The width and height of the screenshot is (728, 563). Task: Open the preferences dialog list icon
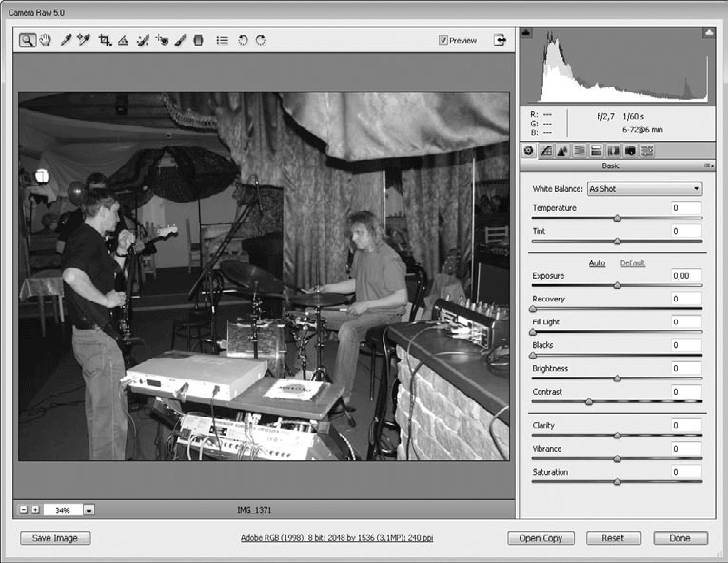223,40
